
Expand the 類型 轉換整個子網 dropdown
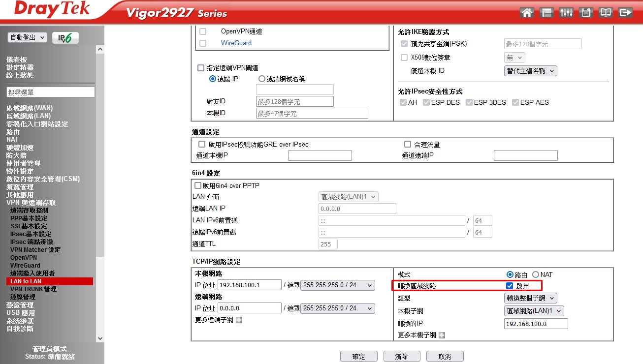point(531,298)
